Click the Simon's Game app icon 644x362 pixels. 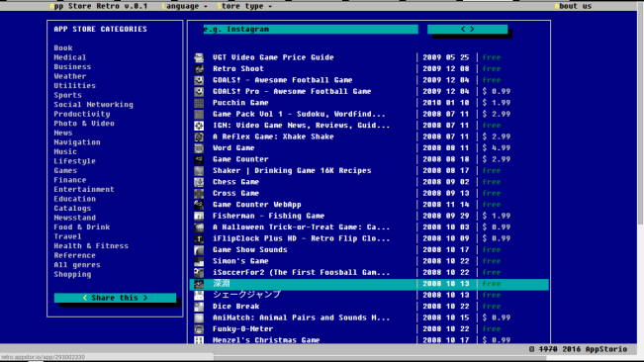(199, 261)
